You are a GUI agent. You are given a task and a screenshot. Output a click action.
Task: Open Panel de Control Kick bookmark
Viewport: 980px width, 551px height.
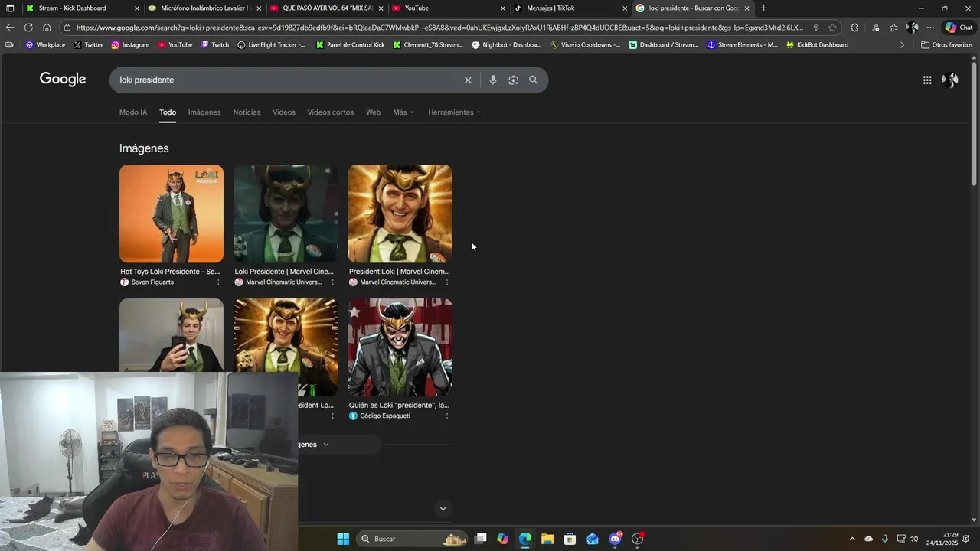pyautogui.click(x=351, y=45)
